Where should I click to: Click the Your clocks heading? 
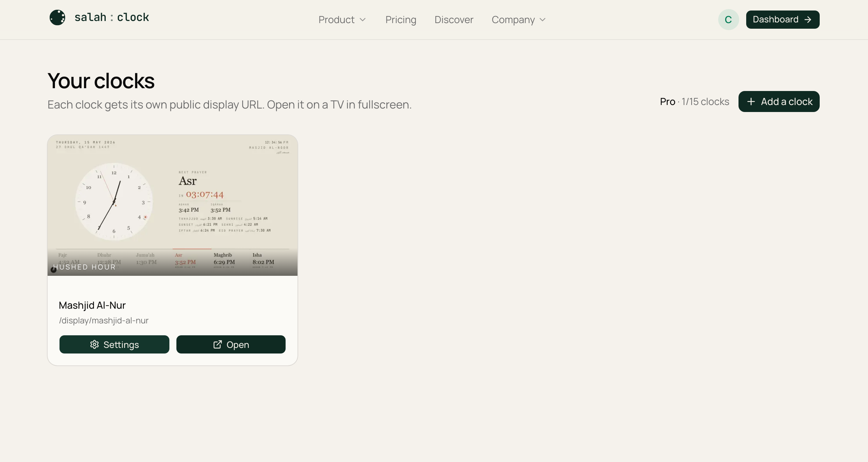pyautogui.click(x=101, y=81)
